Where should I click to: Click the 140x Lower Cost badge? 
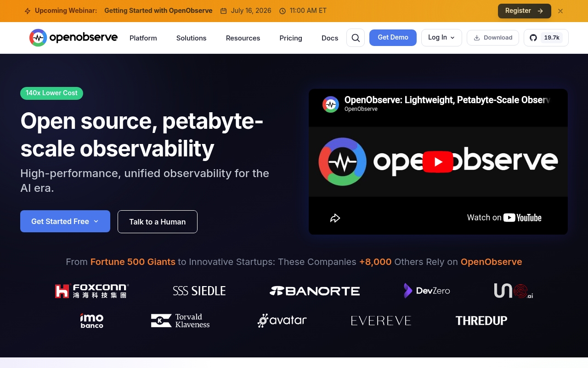pyautogui.click(x=51, y=93)
